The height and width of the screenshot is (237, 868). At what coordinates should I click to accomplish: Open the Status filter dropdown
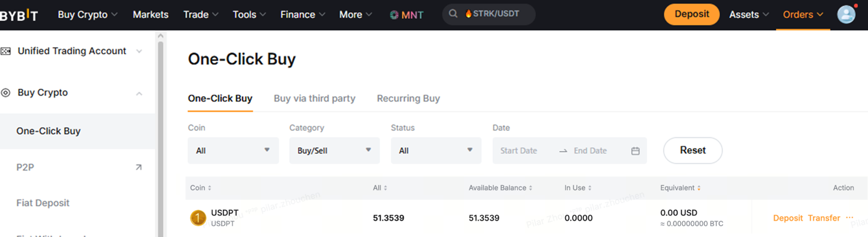click(436, 151)
